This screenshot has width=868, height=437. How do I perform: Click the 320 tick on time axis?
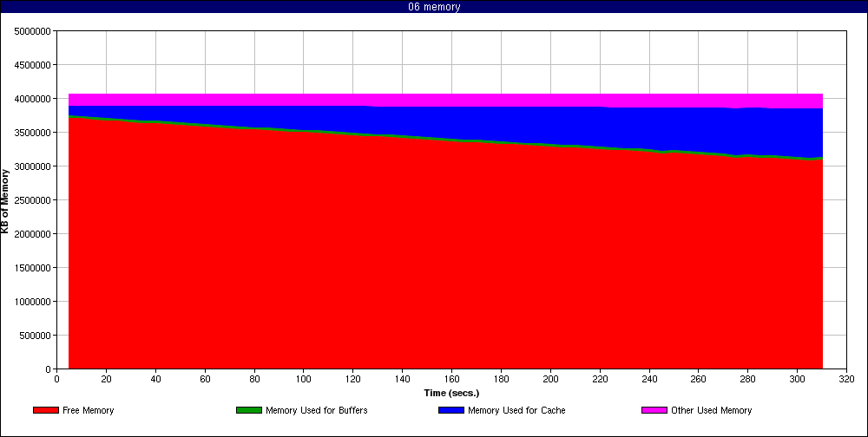(846, 380)
